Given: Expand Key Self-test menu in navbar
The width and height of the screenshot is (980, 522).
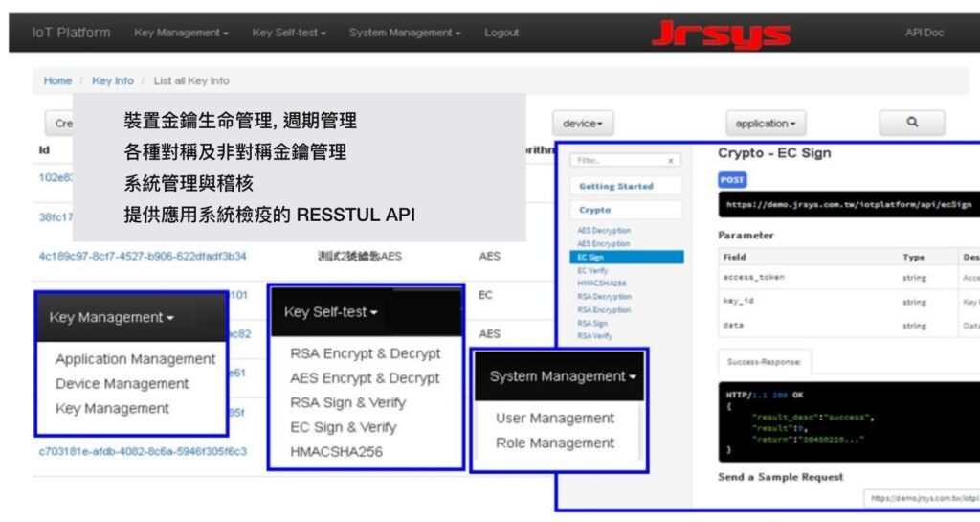Looking at the screenshot, I should (289, 33).
